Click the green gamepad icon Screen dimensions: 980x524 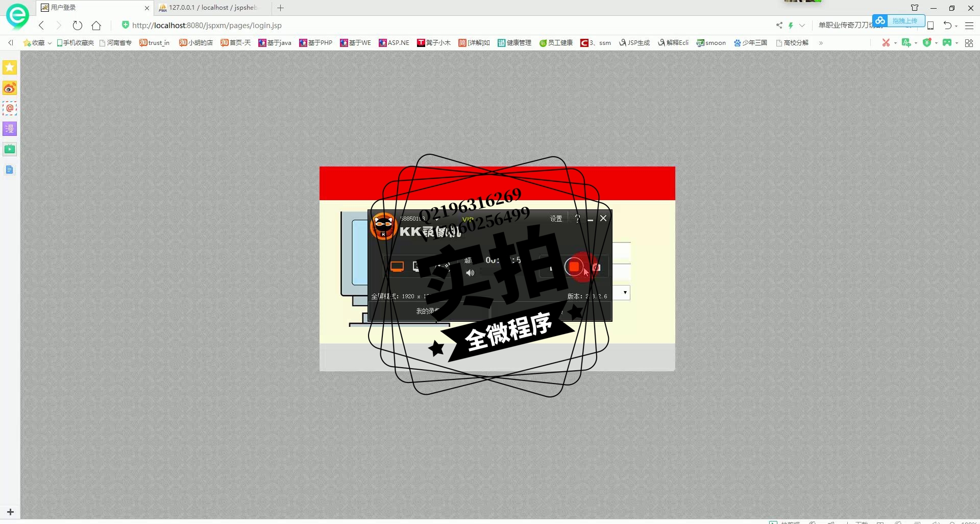click(947, 43)
